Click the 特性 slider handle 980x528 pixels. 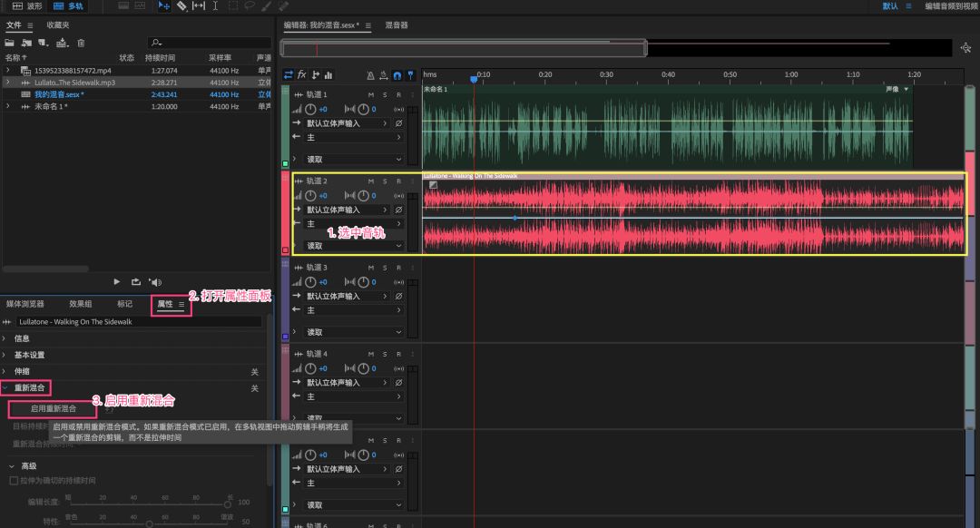pyautogui.click(x=150, y=523)
